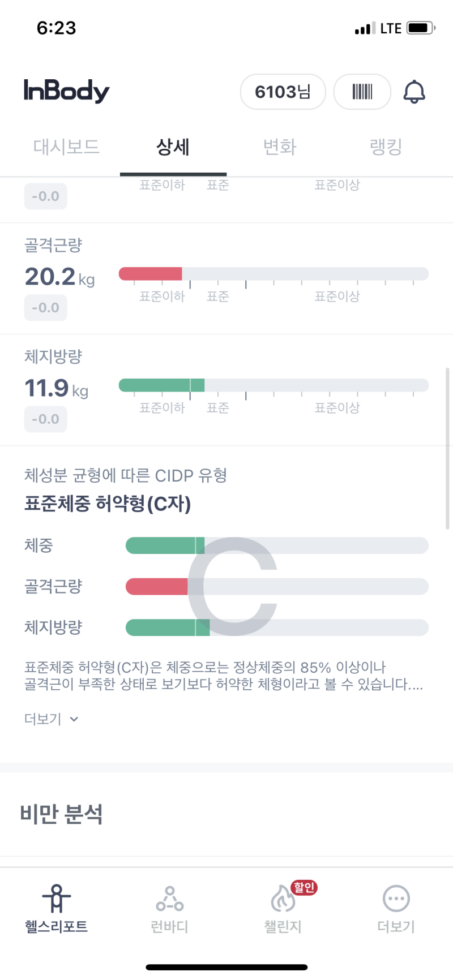Tap the -0.0 change badge under 골격근량
Screen dimensions: 453x980
45,308
